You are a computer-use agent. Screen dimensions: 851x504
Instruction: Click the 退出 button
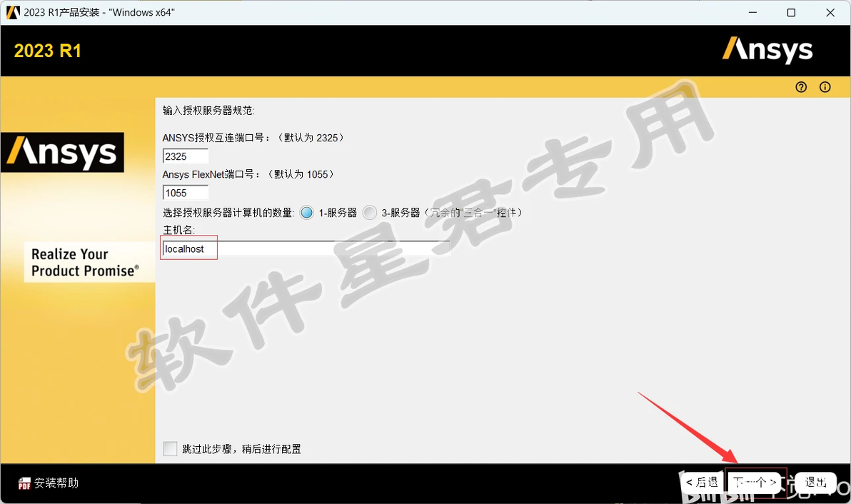[x=816, y=483]
